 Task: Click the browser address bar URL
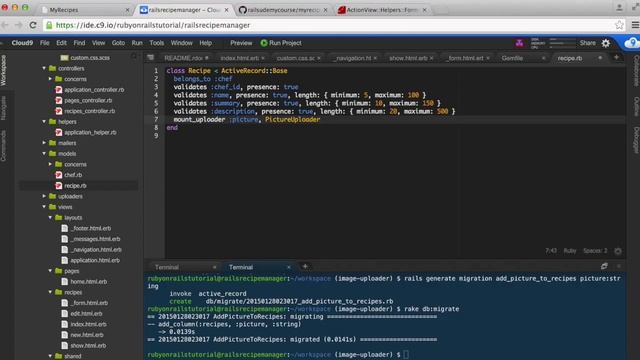[x=153, y=25]
